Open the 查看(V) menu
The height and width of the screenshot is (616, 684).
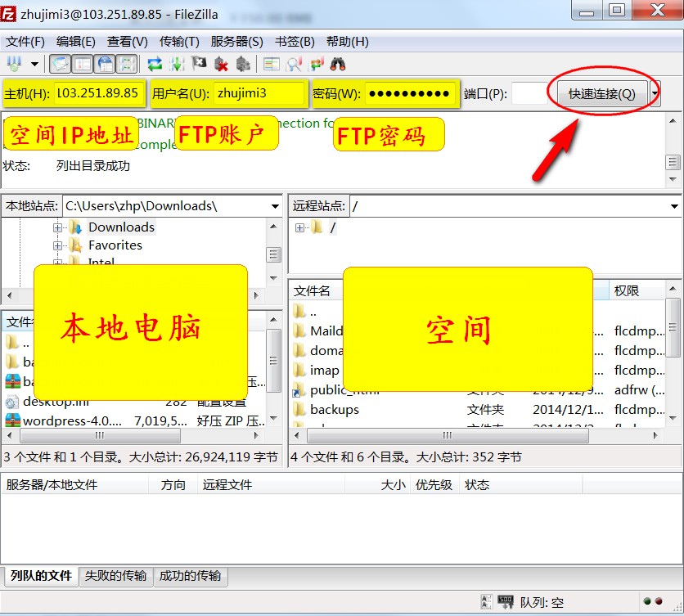tap(128, 42)
